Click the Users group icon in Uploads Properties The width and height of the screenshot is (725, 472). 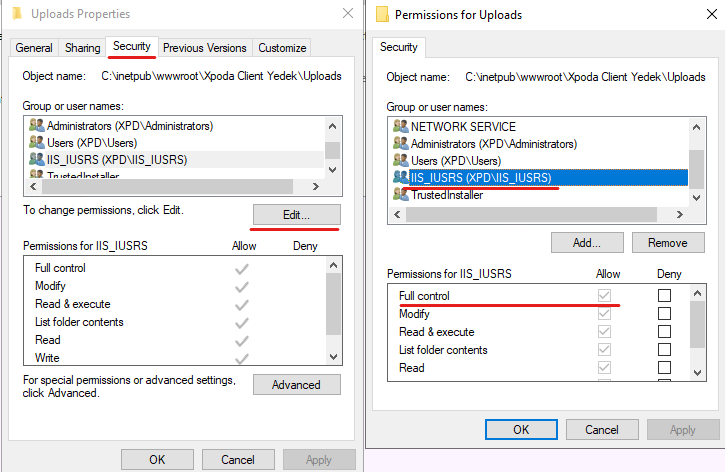[x=37, y=142]
